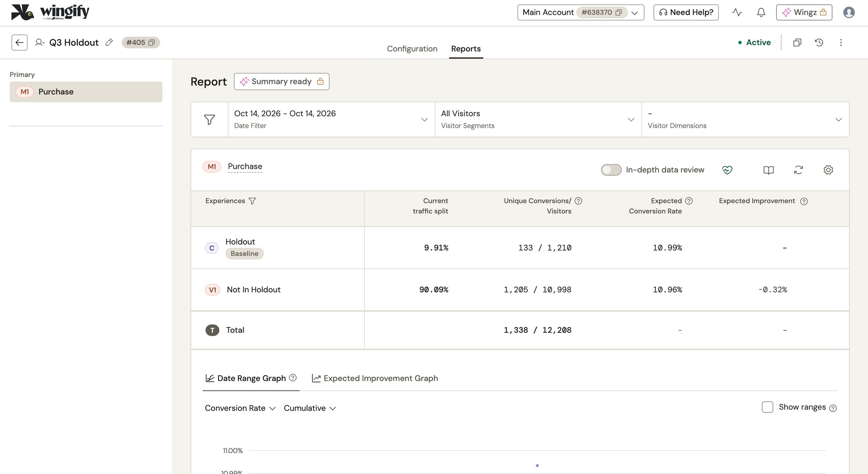
Task: Show help for Date Range Graph
Action: pyautogui.click(x=293, y=377)
